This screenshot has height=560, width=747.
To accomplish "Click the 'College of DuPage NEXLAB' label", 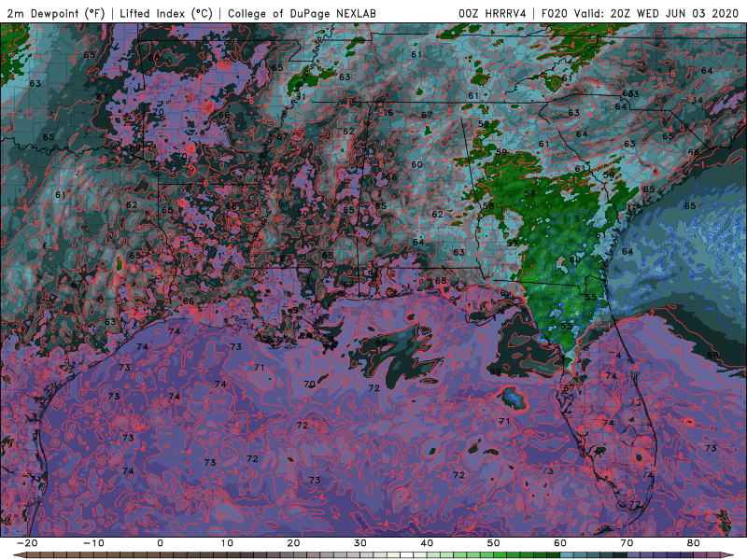I will click(x=302, y=13).
